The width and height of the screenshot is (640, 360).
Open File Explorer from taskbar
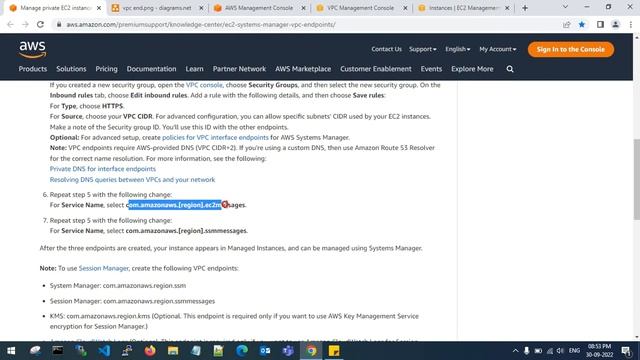pyautogui.click(x=173, y=351)
